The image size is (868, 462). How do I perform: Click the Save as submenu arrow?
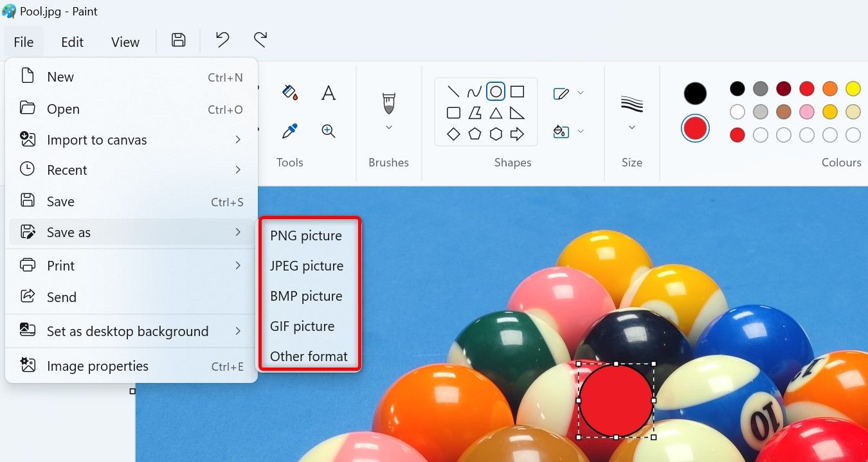pos(238,232)
